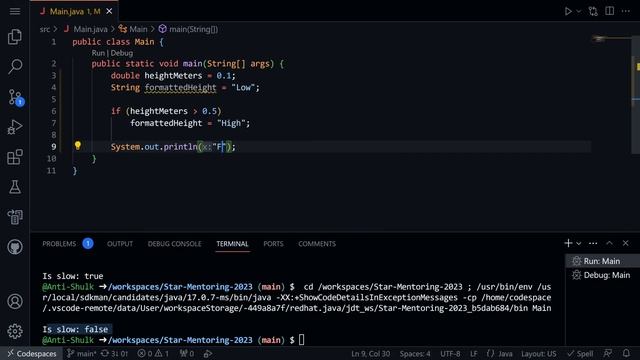Run the Java file with play button
Screen dimensions: 640x360
point(568,11)
